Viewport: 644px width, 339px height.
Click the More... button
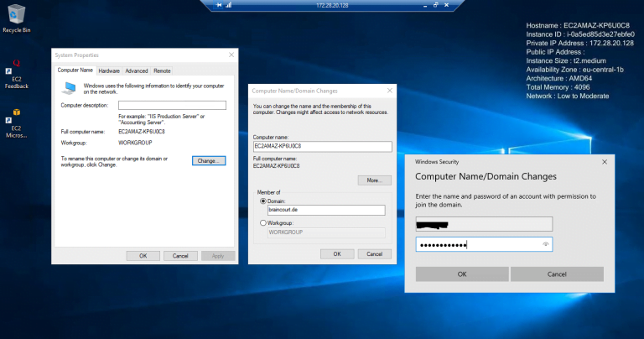pos(374,180)
